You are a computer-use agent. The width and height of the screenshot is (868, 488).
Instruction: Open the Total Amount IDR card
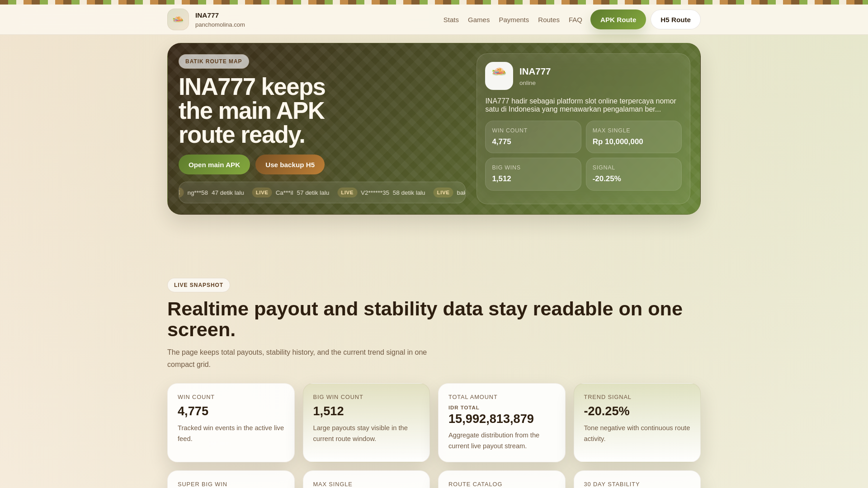click(501, 422)
